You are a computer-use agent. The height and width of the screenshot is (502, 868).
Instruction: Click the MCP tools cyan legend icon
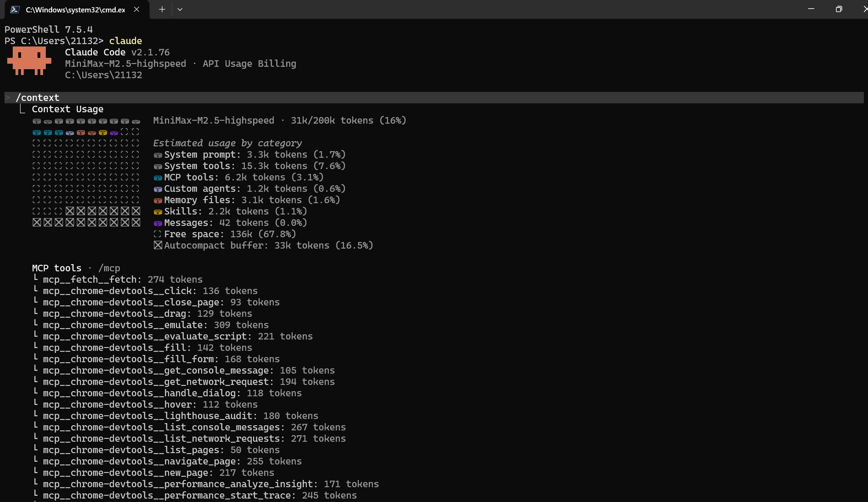[x=158, y=178]
